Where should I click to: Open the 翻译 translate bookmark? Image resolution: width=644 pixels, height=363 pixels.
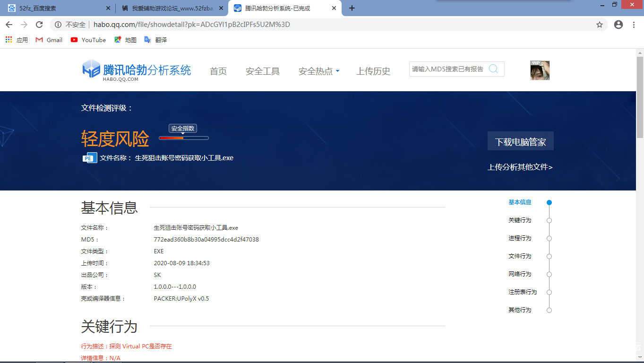coord(155,40)
